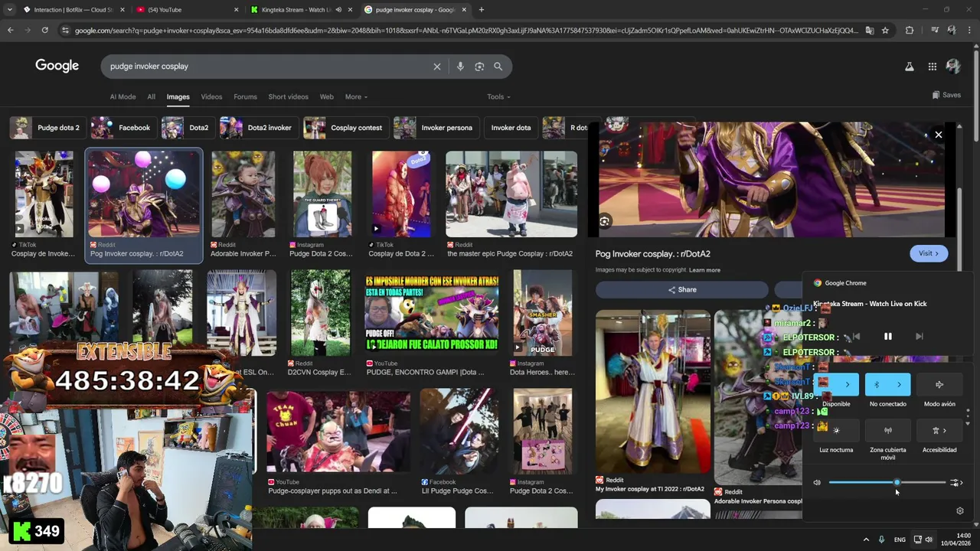Expand the Disponible network list chevron

click(x=848, y=385)
